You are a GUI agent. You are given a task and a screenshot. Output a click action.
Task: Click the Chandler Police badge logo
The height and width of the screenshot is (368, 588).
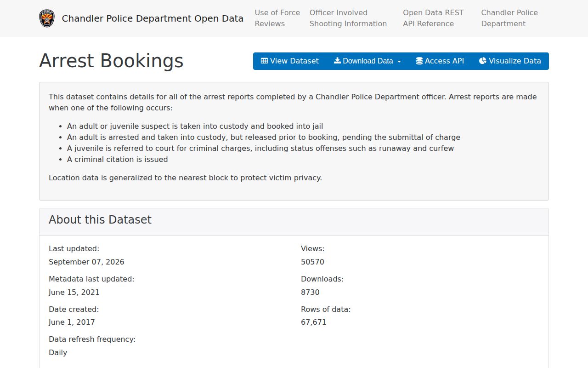[x=47, y=18]
